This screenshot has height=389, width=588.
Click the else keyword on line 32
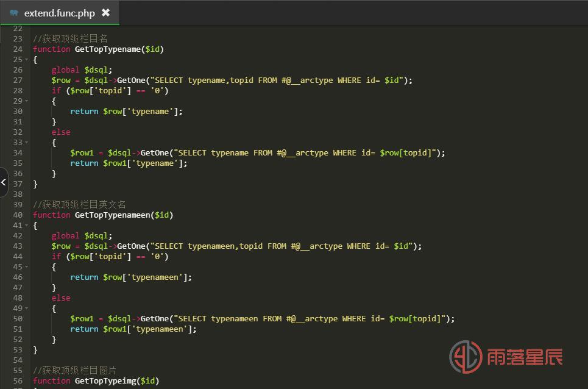click(61, 132)
